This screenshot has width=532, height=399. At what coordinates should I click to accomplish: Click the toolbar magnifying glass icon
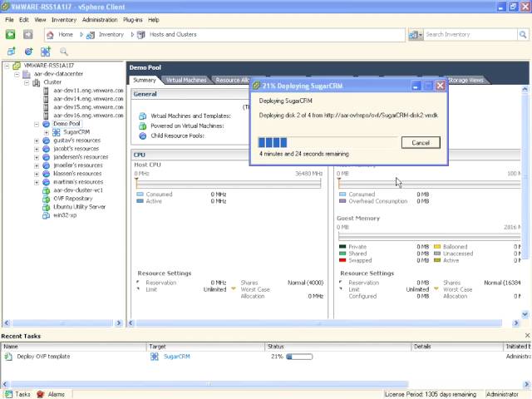[64, 52]
